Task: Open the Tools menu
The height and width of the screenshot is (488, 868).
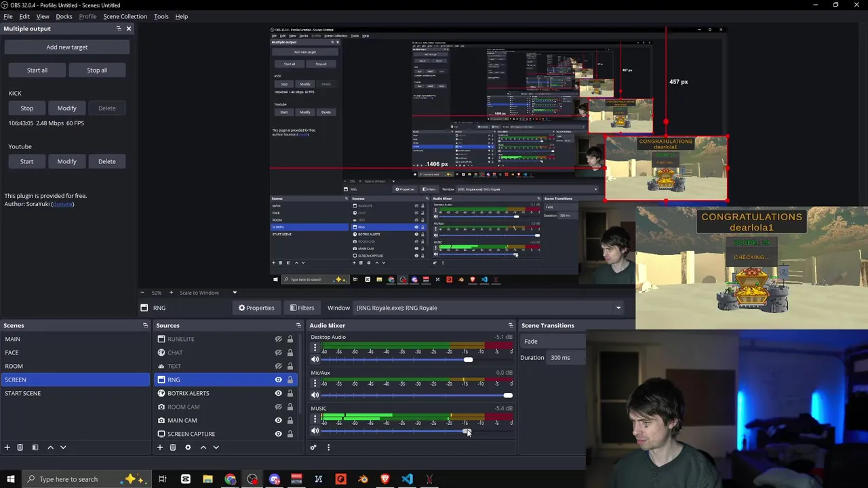Action: point(161,16)
